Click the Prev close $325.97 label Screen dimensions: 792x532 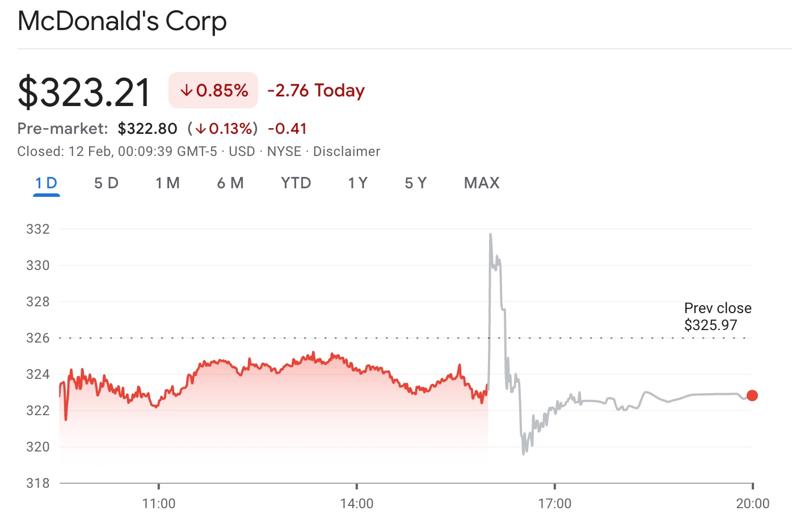(x=718, y=316)
